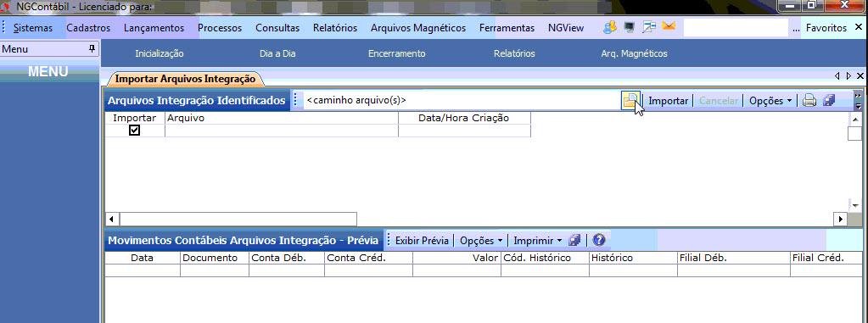Open Inicialização in the blue navigation bar
This screenshot has width=868, height=323.
click(160, 53)
